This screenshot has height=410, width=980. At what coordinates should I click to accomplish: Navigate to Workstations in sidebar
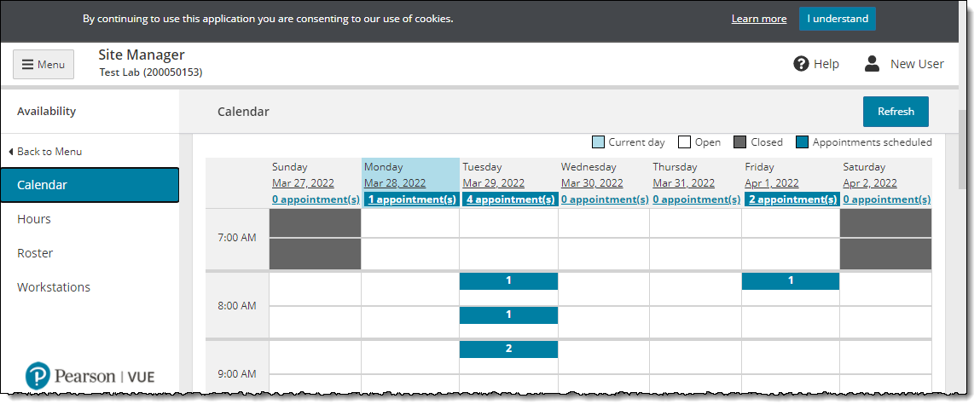coord(54,287)
